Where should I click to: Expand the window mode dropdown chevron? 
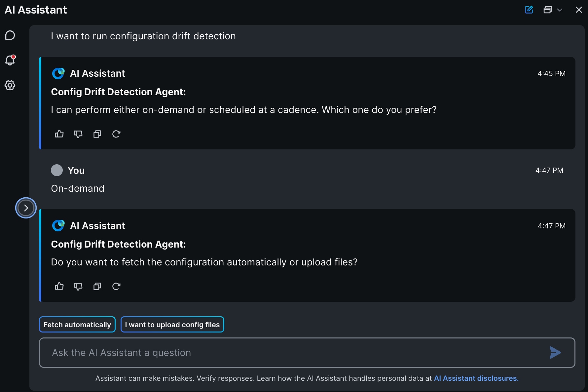coord(560,10)
